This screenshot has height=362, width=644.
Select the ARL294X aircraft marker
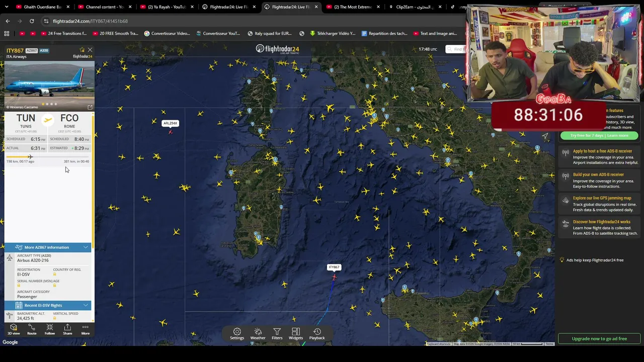tap(171, 132)
